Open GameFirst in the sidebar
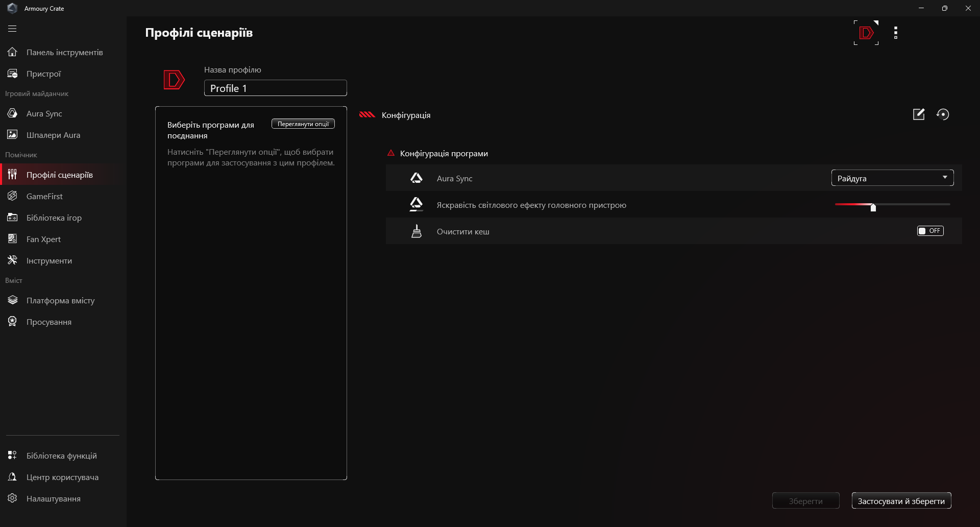The height and width of the screenshot is (527, 980). click(x=44, y=196)
